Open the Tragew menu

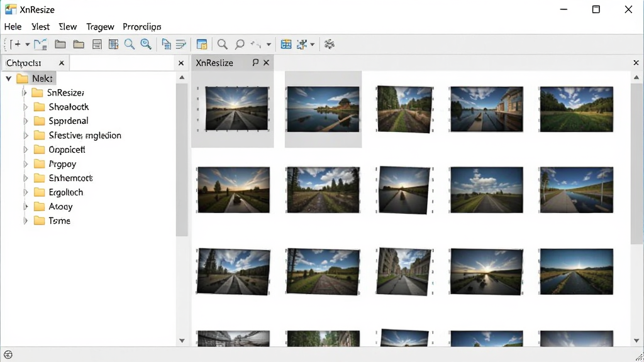point(100,26)
